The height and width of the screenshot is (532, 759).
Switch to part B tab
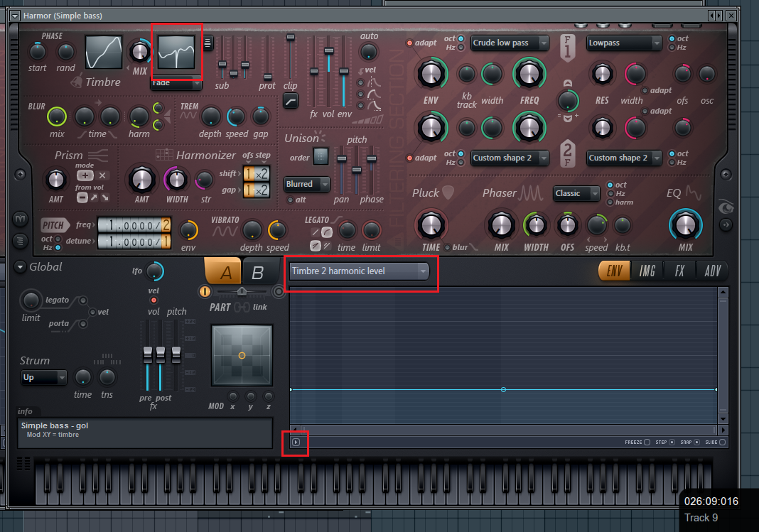pos(259,272)
